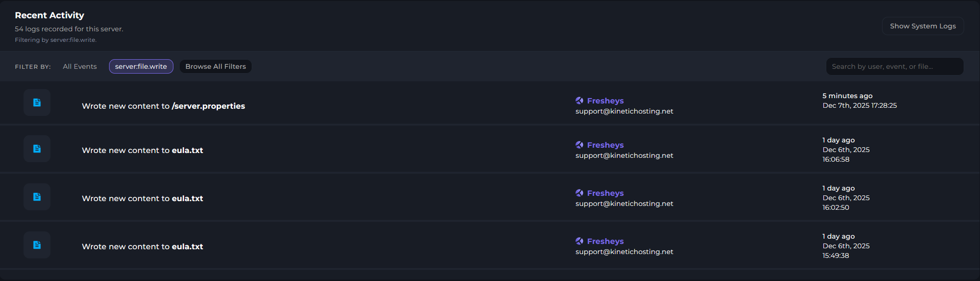The width and height of the screenshot is (980, 281).
Task: Open Browse All Filters
Action: point(215,66)
